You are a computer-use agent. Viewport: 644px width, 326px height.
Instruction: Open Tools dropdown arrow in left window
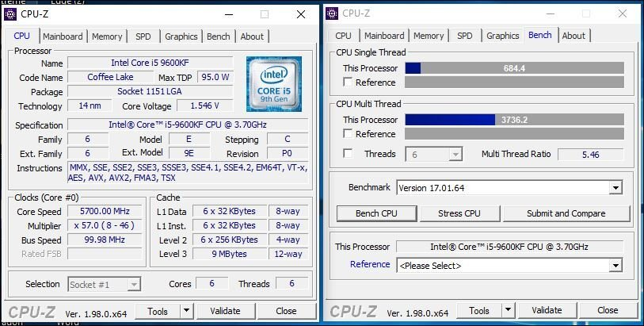coord(187,311)
